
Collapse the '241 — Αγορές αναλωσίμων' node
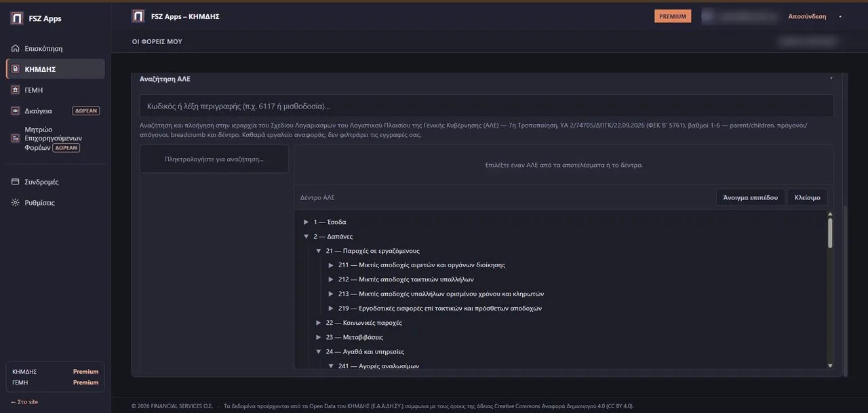pyautogui.click(x=331, y=366)
